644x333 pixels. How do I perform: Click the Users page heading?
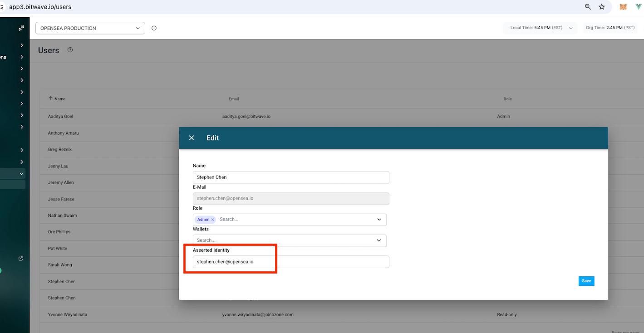tap(49, 50)
